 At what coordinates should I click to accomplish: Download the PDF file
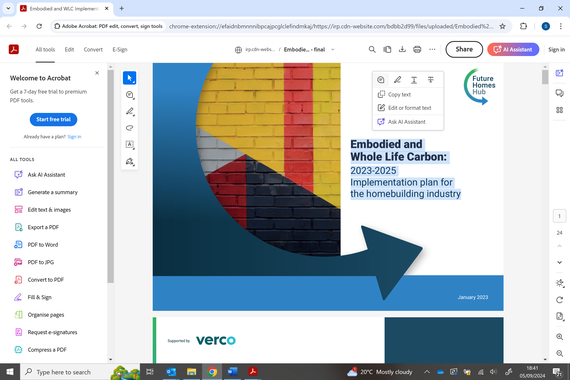point(402,49)
